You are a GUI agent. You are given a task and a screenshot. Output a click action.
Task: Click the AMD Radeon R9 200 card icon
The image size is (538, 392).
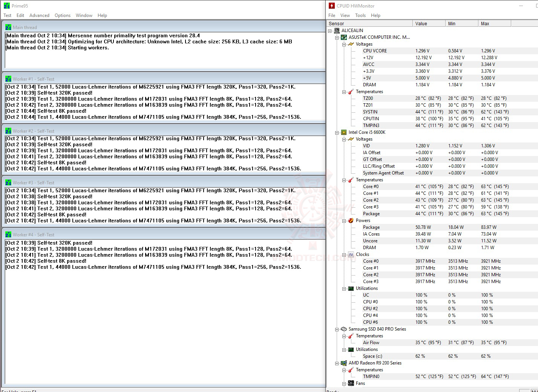[344, 363]
